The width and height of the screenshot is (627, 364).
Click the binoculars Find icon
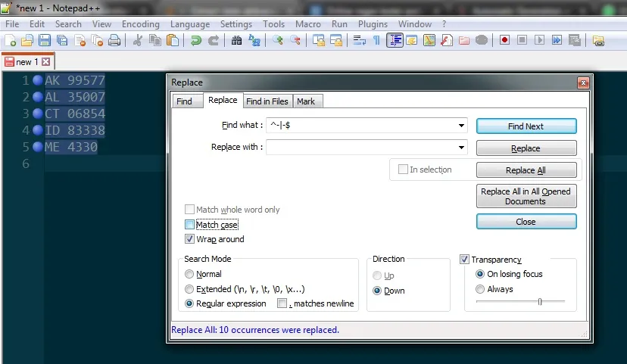(236, 40)
